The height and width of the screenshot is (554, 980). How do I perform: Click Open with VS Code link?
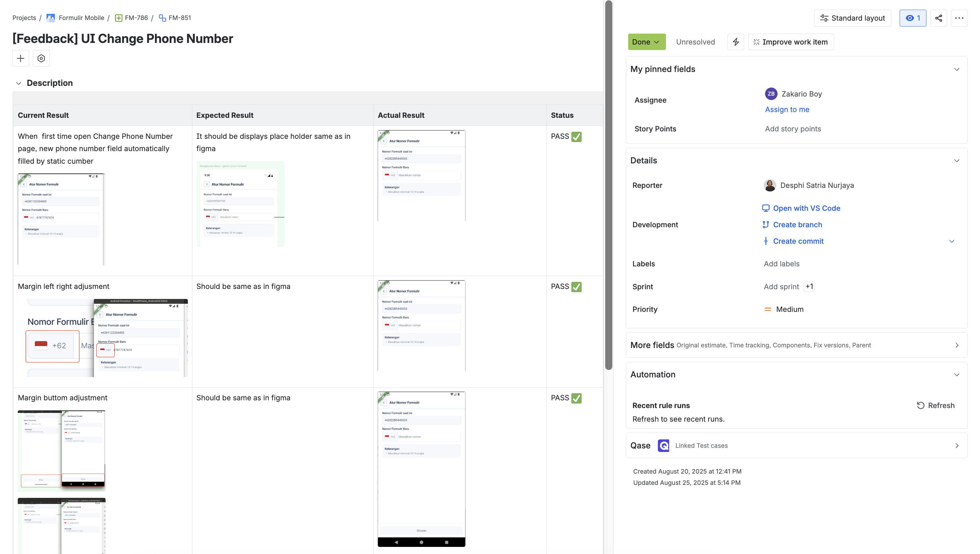tap(807, 208)
